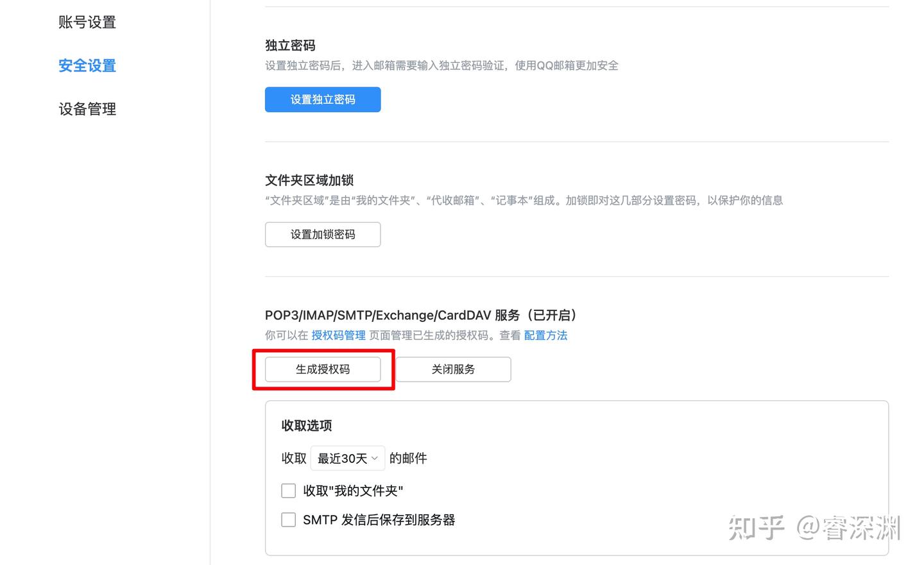The width and height of the screenshot is (924, 565).
Task: 展开最近30天下拉菜单
Action: pos(347,458)
